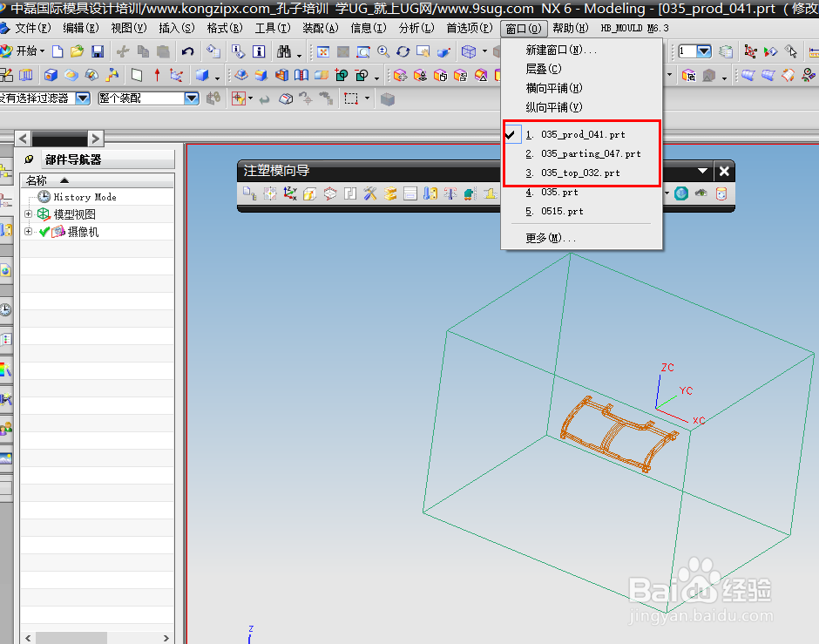Click the selection filter funnel icon
819x644 pixels.
(240, 98)
